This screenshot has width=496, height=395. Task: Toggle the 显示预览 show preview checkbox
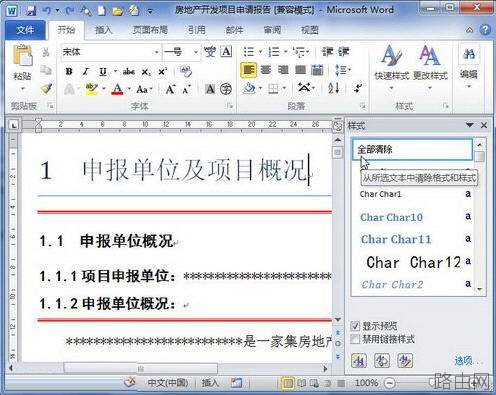[355, 326]
